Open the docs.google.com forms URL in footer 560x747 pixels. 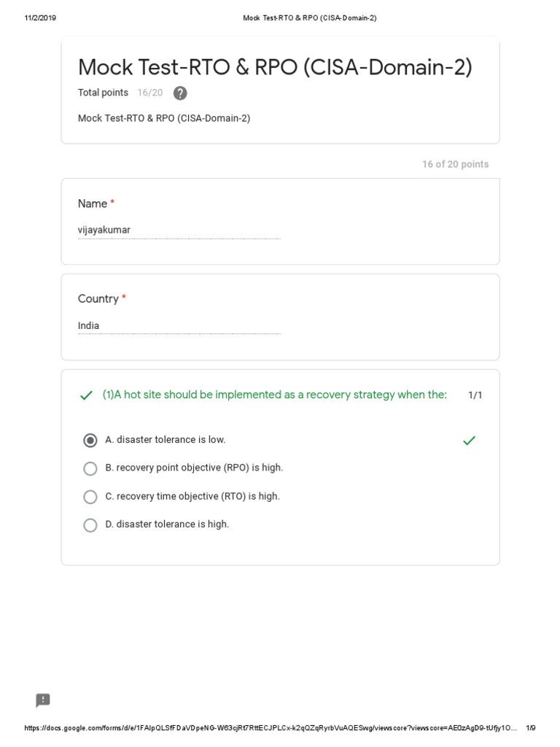pyautogui.click(x=270, y=728)
